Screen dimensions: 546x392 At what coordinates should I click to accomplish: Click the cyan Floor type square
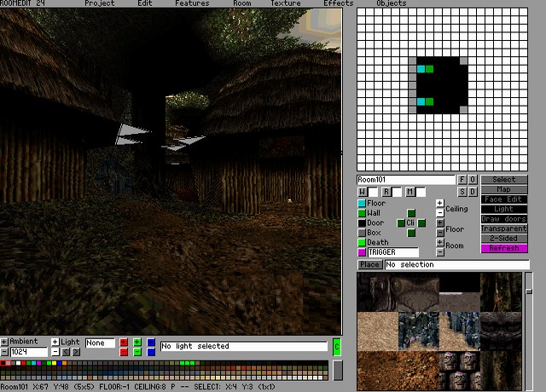click(x=362, y=205)
